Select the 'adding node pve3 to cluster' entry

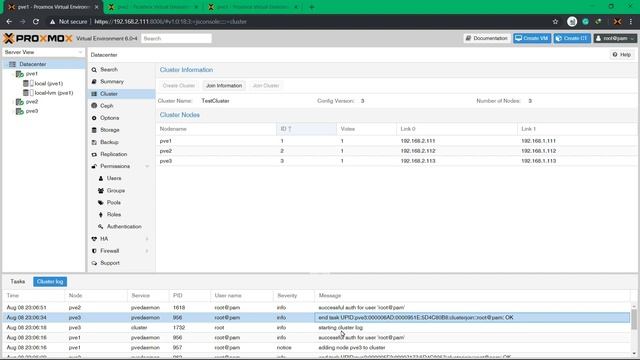[x=317, y=348]
